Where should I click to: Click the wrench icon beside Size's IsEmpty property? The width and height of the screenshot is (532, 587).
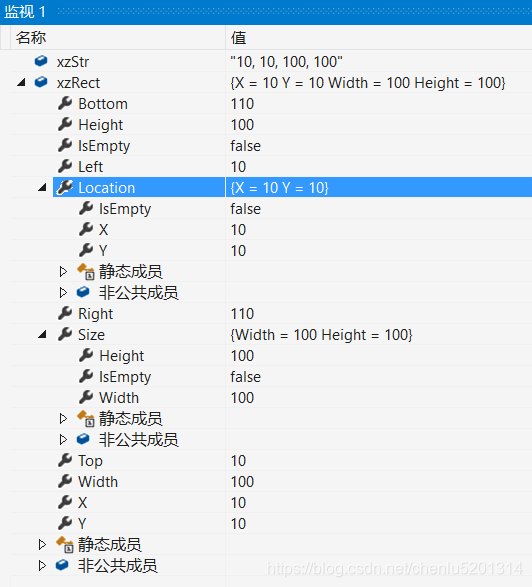(86, 376)
